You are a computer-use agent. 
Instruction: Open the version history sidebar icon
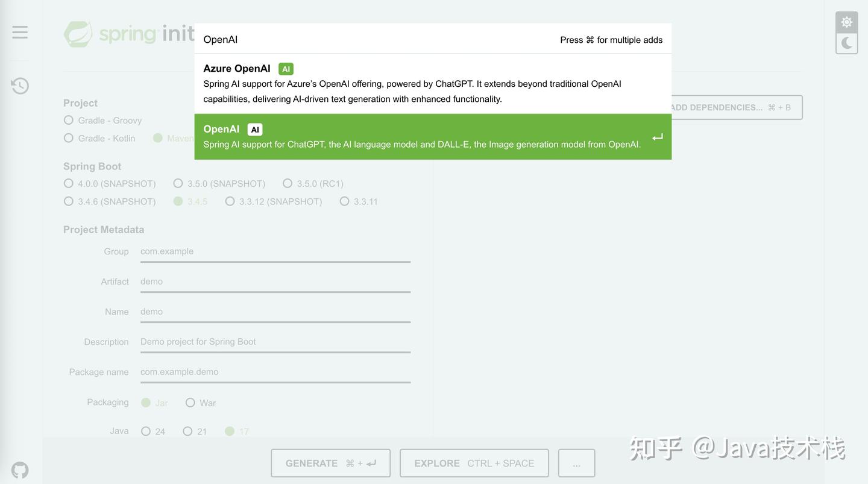(x=19, y=85)
